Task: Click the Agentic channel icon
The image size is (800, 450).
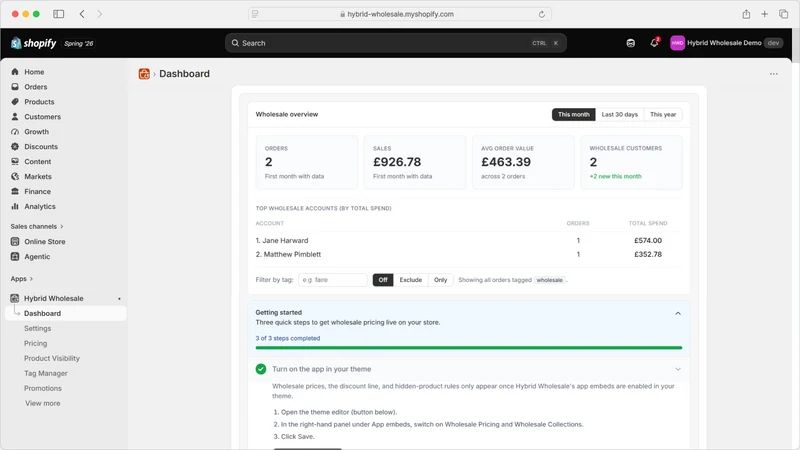Action: 15,257
